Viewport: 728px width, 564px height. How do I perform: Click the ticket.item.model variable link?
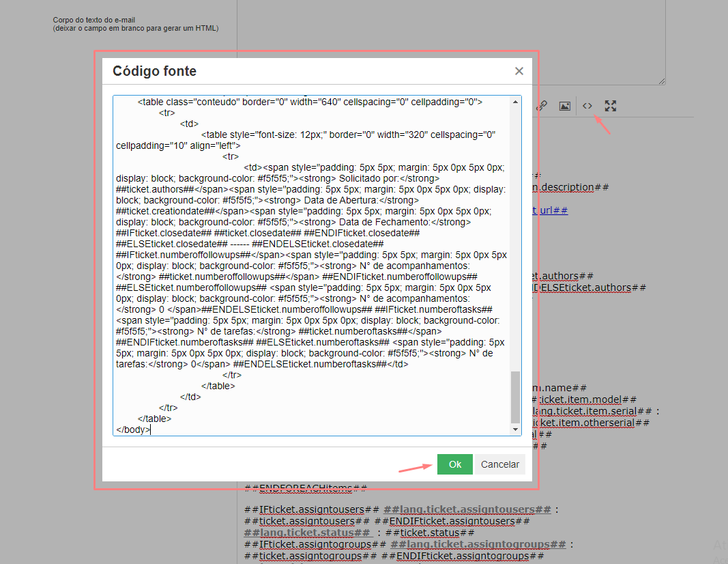click(581, 399)
